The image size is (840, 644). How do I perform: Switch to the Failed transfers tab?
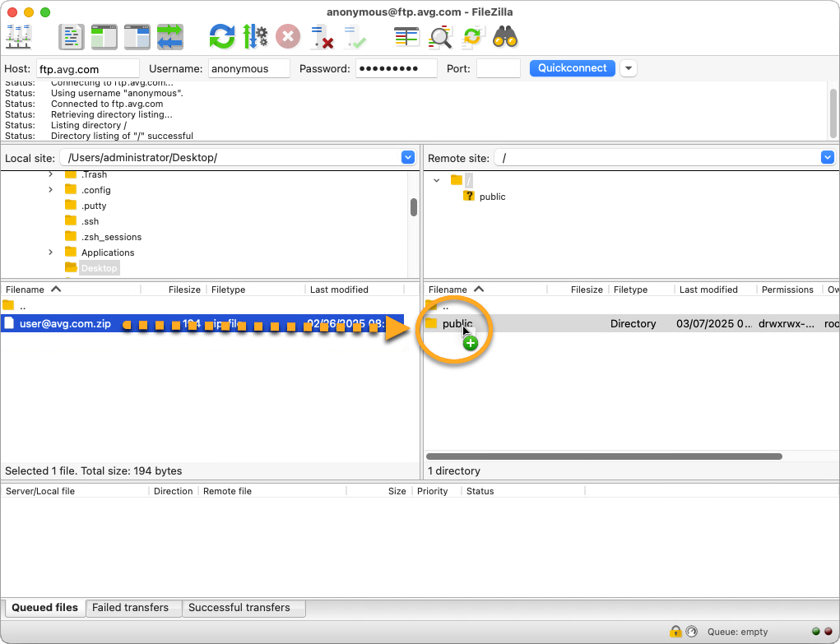[x=130, y=608]
